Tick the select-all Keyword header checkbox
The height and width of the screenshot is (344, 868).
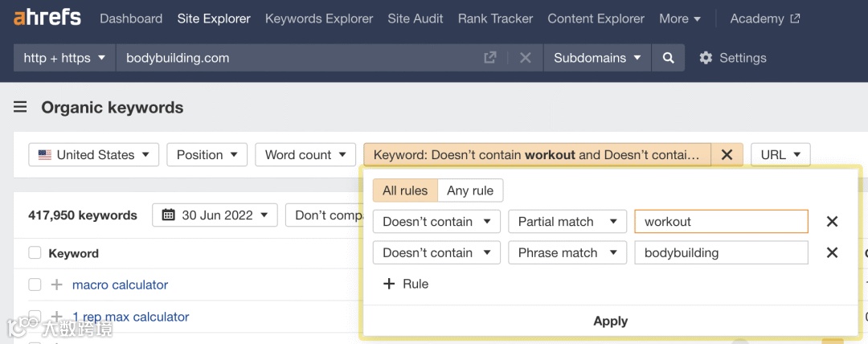pyautogui.click(x=35, y=253)
